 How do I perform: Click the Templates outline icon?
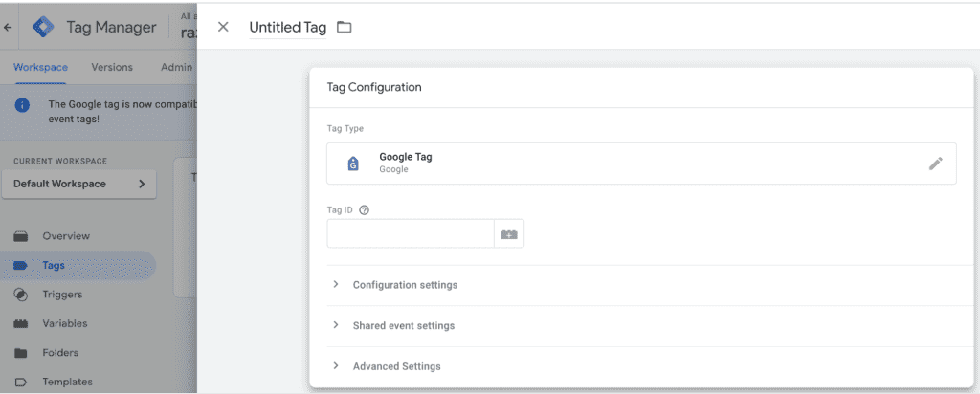(21, 382)
